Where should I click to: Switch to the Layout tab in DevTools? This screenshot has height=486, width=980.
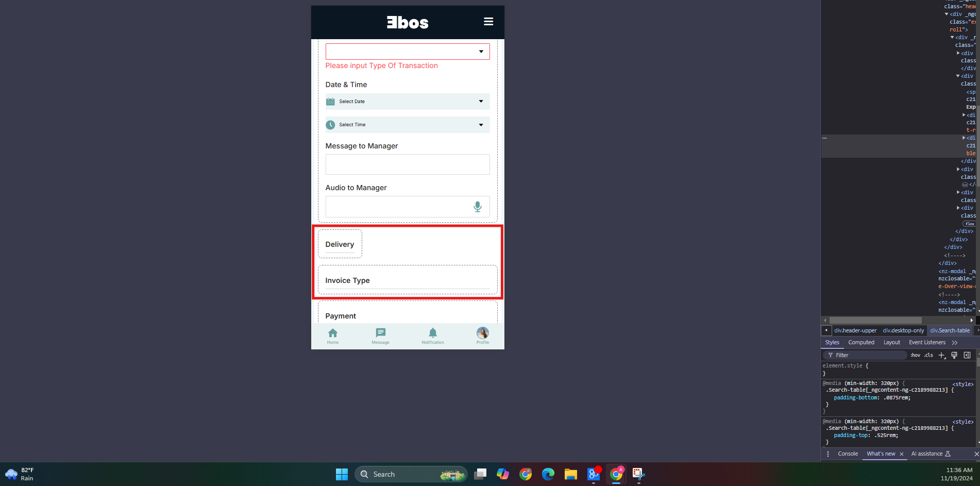(892, 342)
